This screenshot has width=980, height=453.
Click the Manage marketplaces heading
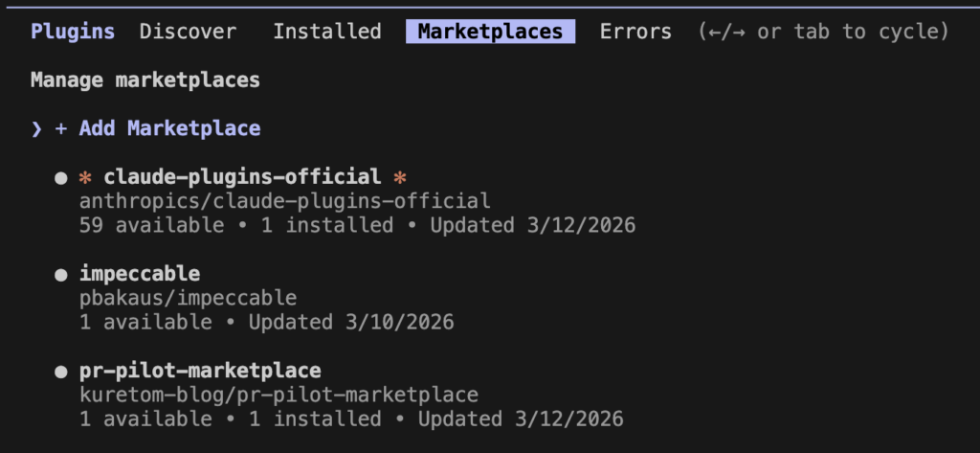[145, 80]
